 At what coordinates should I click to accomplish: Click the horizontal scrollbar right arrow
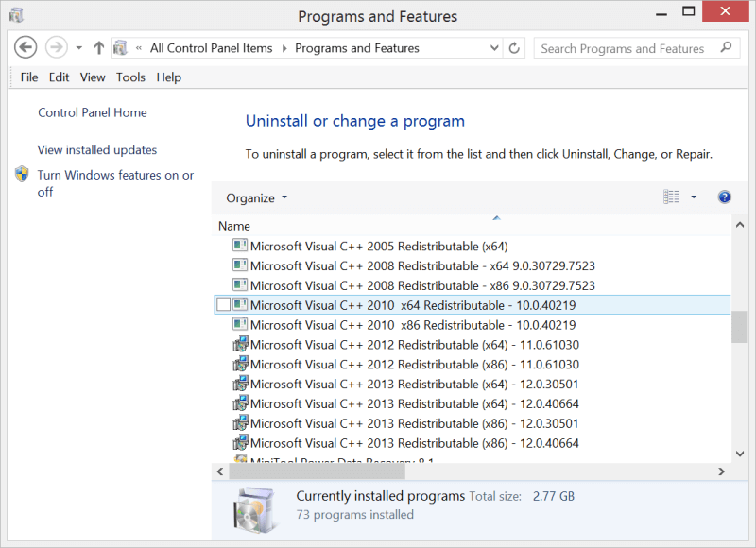pyautogui.click(x=721, y=471)
